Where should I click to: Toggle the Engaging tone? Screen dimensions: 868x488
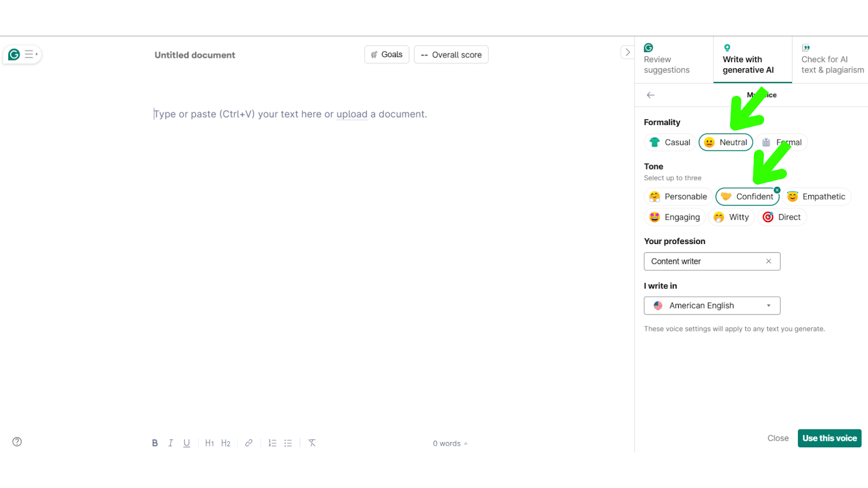coord(675,217)
